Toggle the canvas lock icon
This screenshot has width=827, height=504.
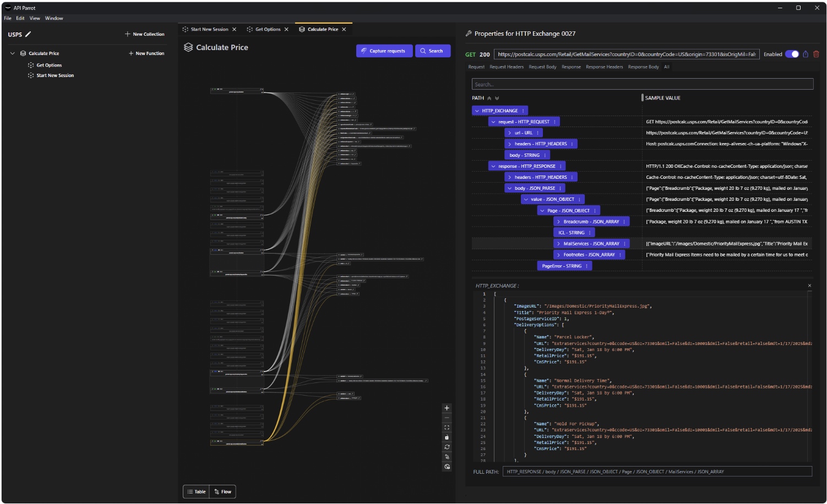447,437
